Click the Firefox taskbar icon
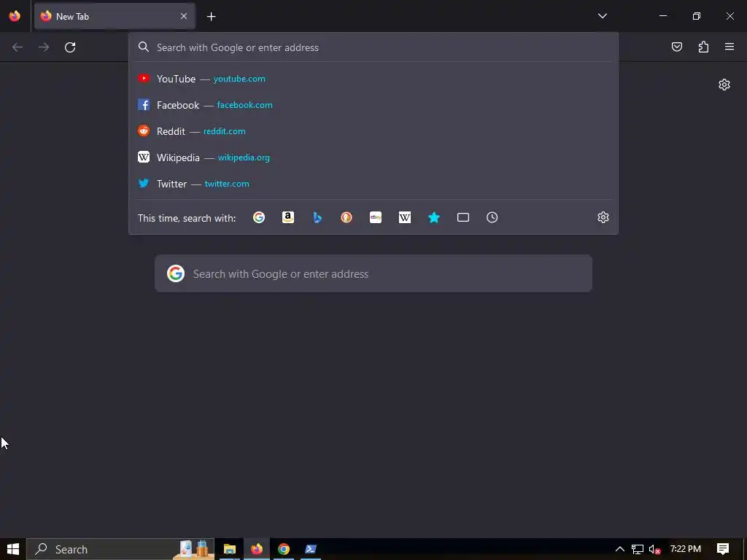The image size is (747, 560). [x=256, y=549]
